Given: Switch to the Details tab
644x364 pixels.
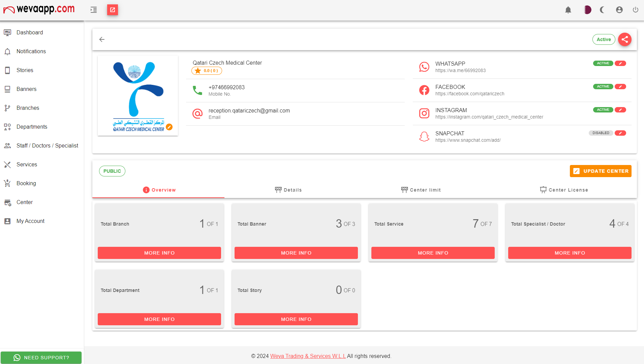Looking at the screenshot, I should point(288,190).
